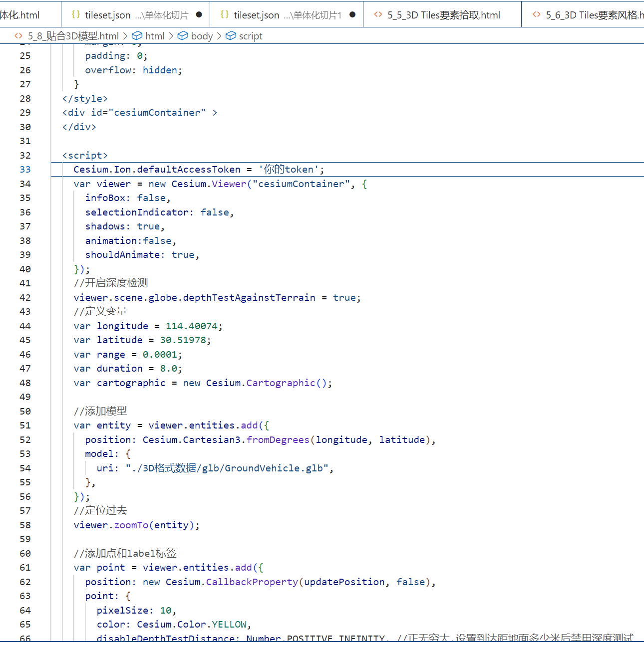Click 'defaultAccessToken' on line 33
Viewport: 644px width, 646px height.
coord(189,170)
